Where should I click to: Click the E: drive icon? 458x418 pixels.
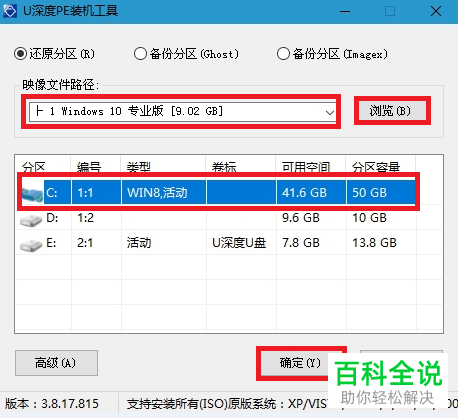(x=31, y=245)
